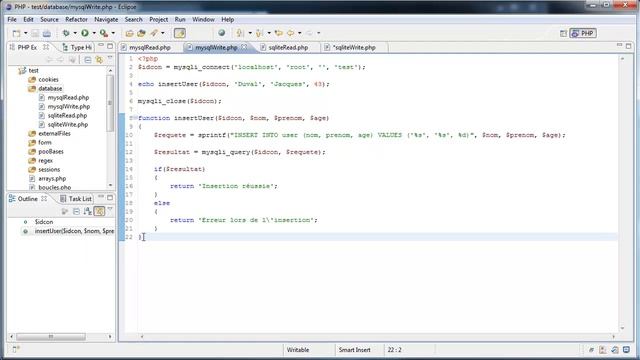Select the database folder
The width and height of the screenshot is (640, 360).
point(50,89)
